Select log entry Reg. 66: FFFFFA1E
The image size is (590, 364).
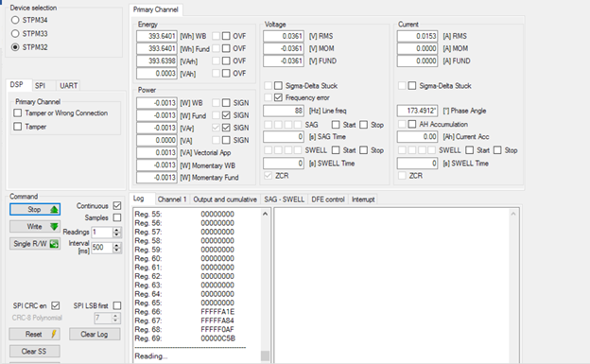coord(184,312)
